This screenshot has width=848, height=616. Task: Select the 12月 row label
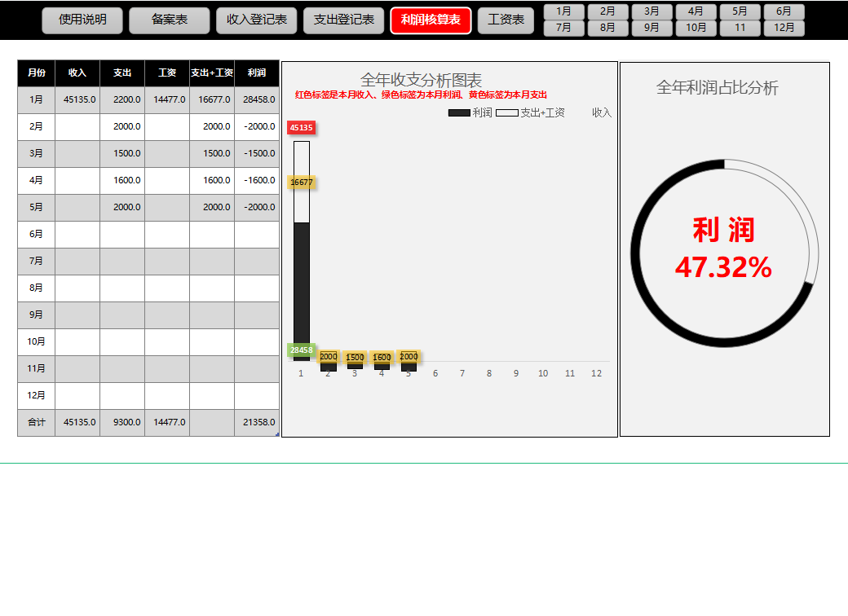click(36, 395)
